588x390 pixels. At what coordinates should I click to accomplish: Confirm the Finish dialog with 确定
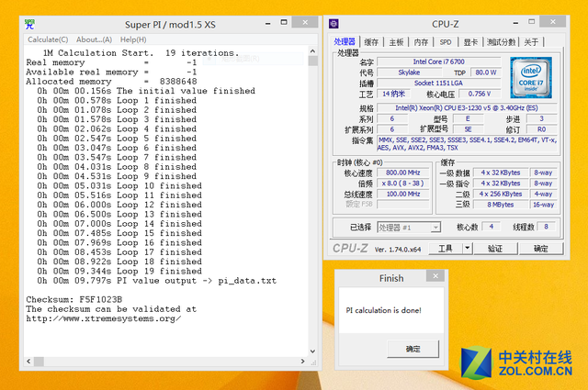(413, 349)
